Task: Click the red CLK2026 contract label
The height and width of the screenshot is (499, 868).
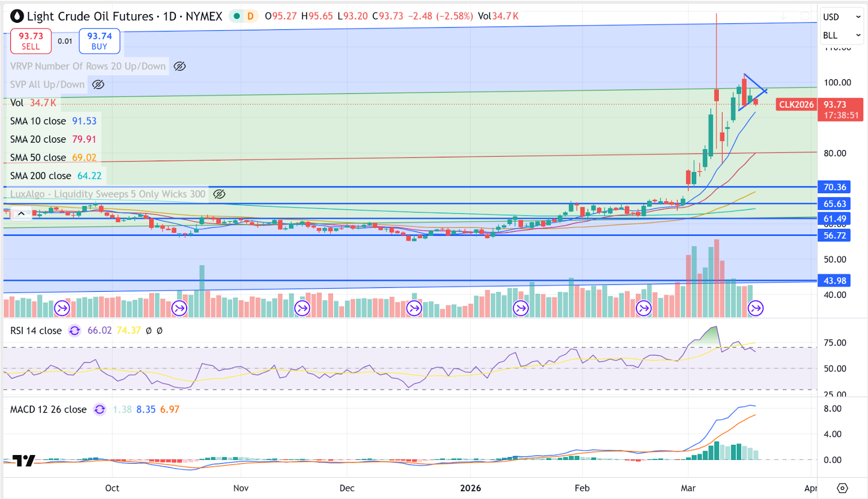Action: pyautogui.click(x=796, y=105)
